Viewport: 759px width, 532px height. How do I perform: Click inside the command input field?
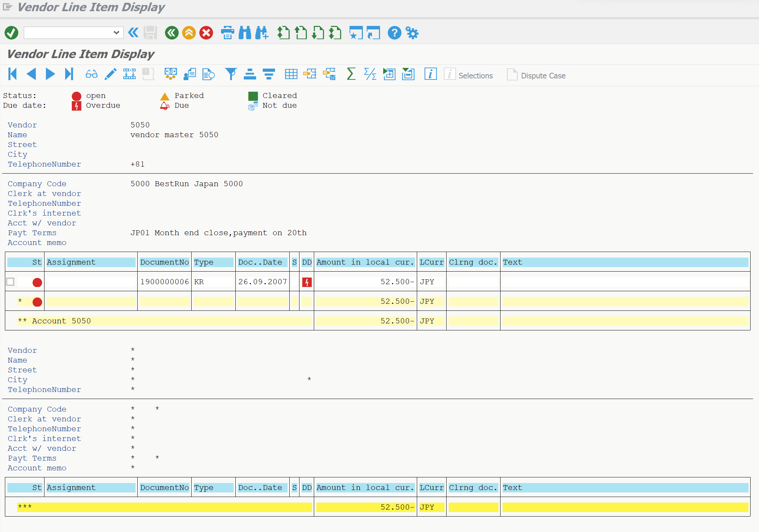click(x=67, y=33)
